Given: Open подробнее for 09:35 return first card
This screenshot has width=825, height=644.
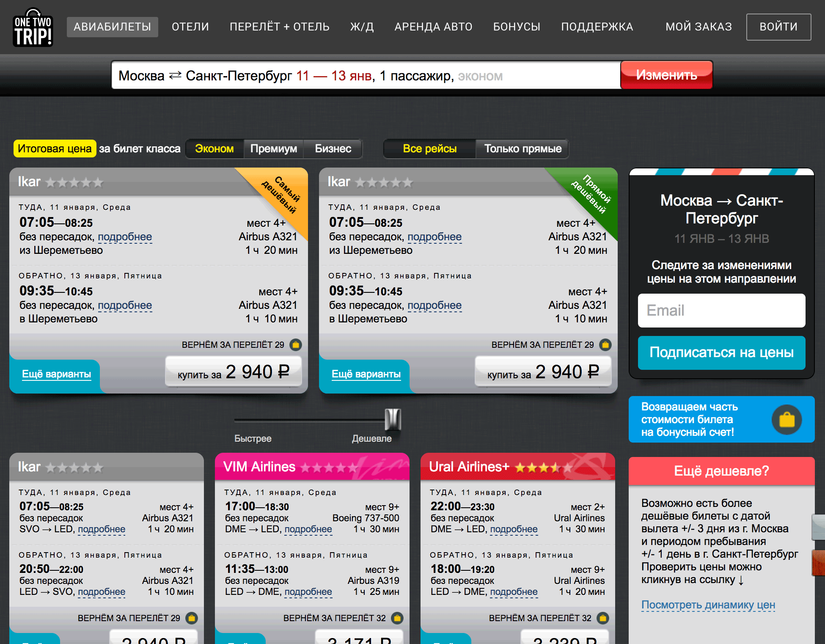Looking at the screenshot, I should 125,305.
